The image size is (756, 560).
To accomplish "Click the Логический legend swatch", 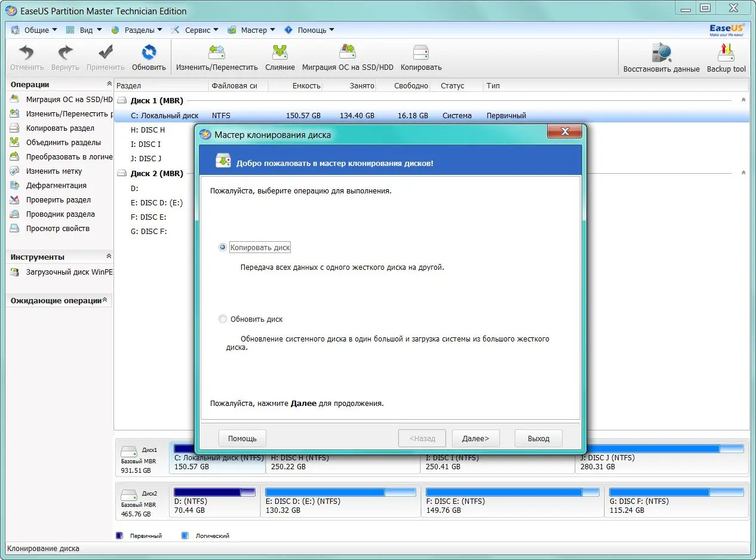I will (x=185, y=536).
